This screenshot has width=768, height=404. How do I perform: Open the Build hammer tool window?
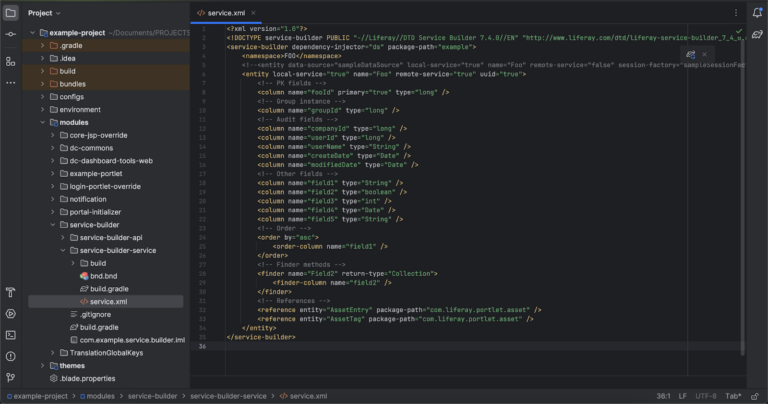click(10, 293)
